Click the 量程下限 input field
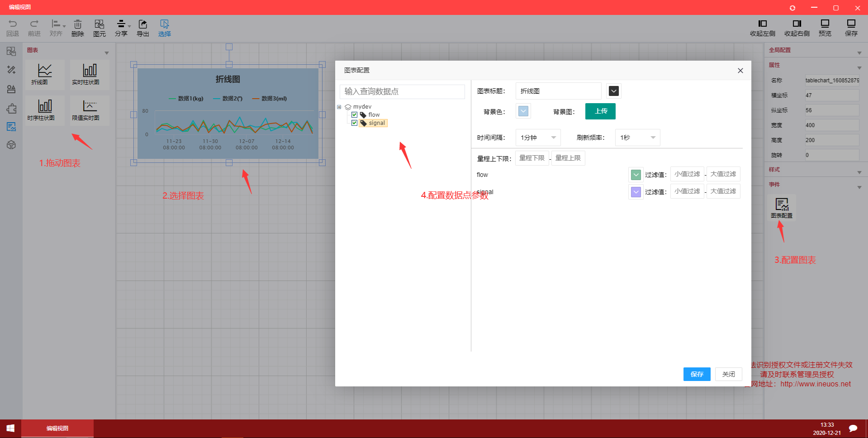The height and width of the screenshot is (438, 868). (x=532, y=158)
